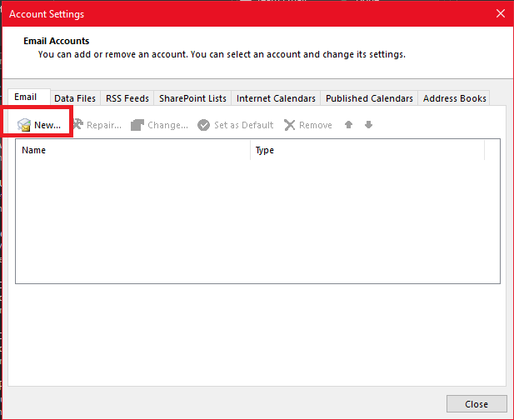Open the Data Files tab
This screenshot has height=420, width=514.
click(75, 98)
